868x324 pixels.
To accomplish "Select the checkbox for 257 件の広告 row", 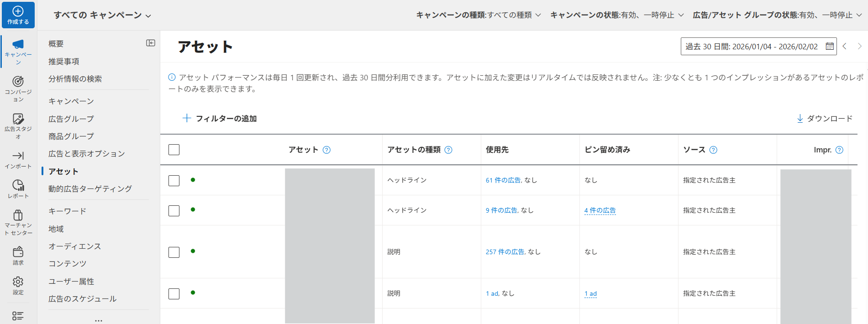I will (x=174, y=252).
